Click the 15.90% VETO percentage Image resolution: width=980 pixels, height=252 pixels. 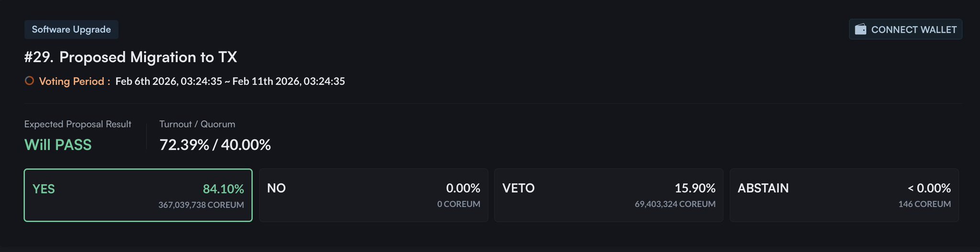(695, 188)
